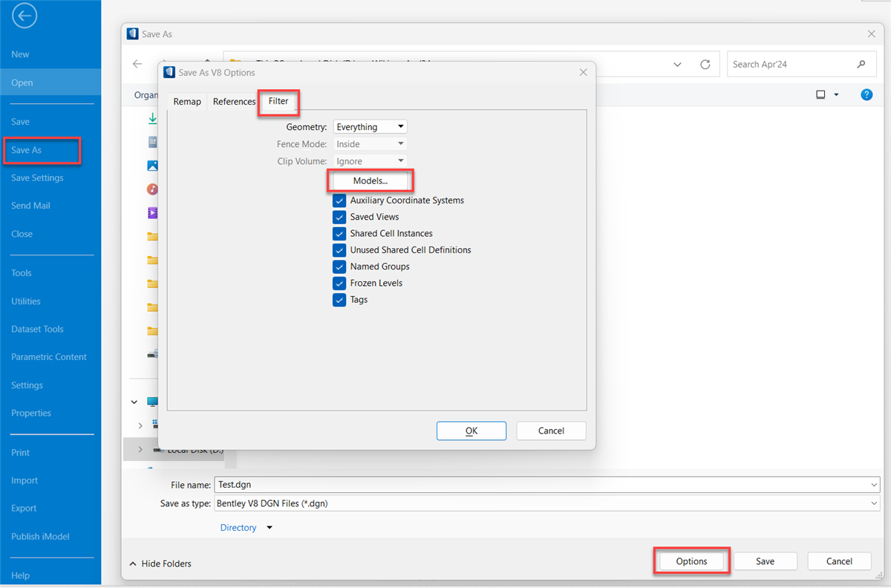Screen dimensions: 891x588
Task: Uncheck the Tags checkbox
Action: (x=339, y=300)
